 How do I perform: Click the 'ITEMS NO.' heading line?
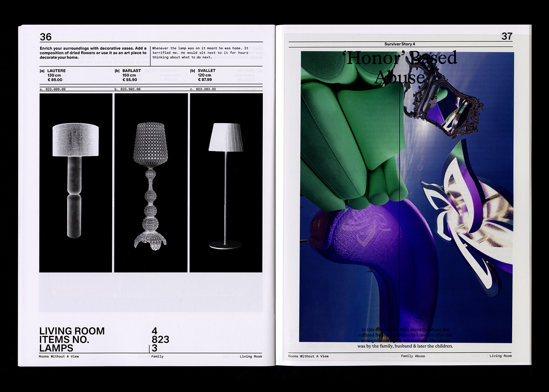click(x=64, y=340)
